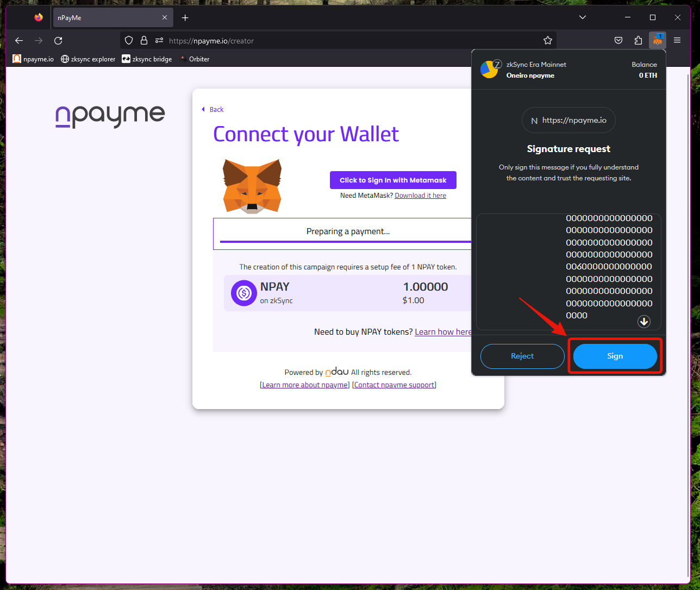Click the Firefox View icon

(38, 17)
